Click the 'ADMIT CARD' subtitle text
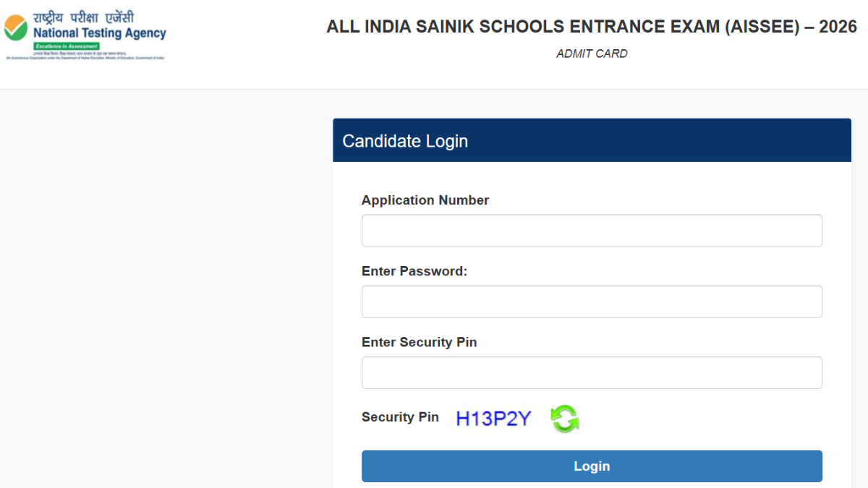The height and width of the screenshot is (488, 868). tap(592, 53)
